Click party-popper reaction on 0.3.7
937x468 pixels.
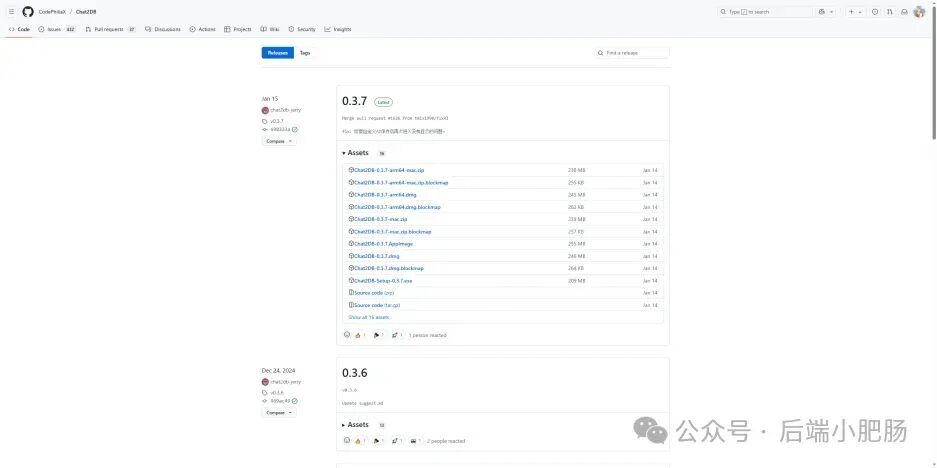click(x=379, y=335)
